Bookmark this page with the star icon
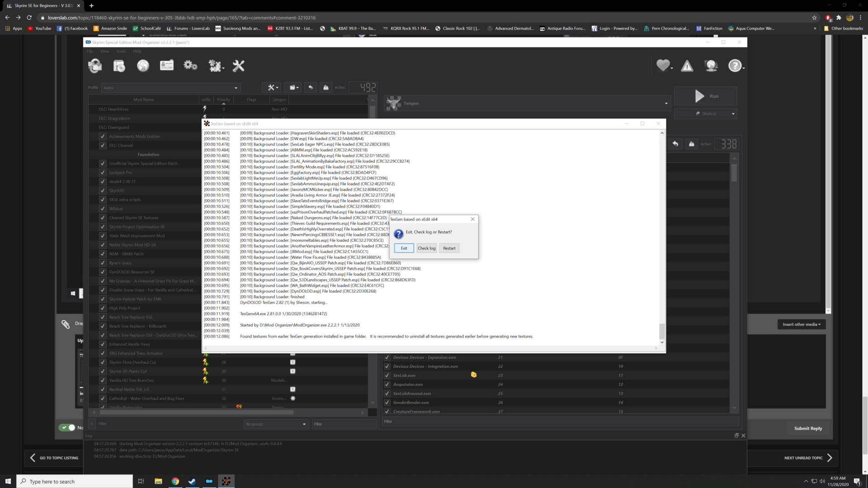 coord(814,18)
